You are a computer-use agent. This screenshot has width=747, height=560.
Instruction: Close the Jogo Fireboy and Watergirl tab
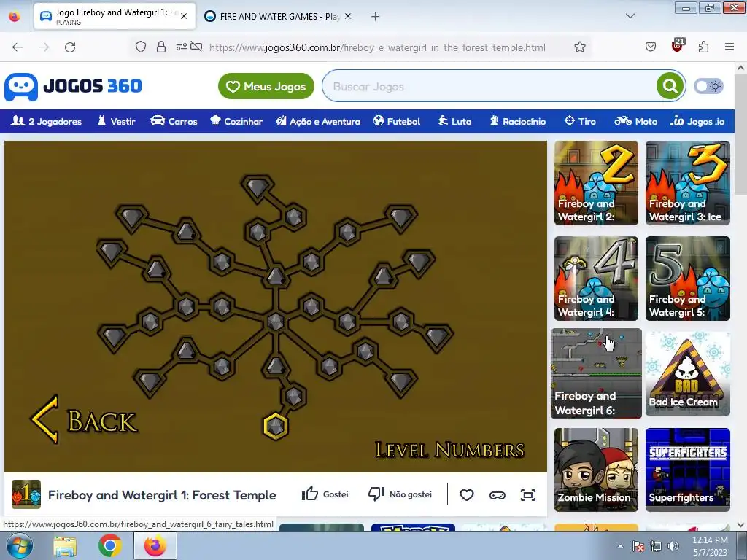(183, 16)
